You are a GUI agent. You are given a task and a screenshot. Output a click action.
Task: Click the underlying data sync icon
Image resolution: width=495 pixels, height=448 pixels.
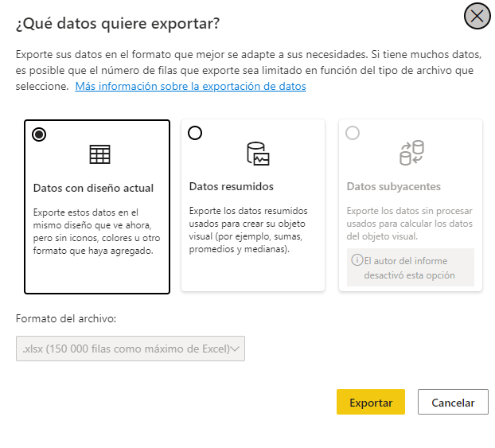[411, 153]
